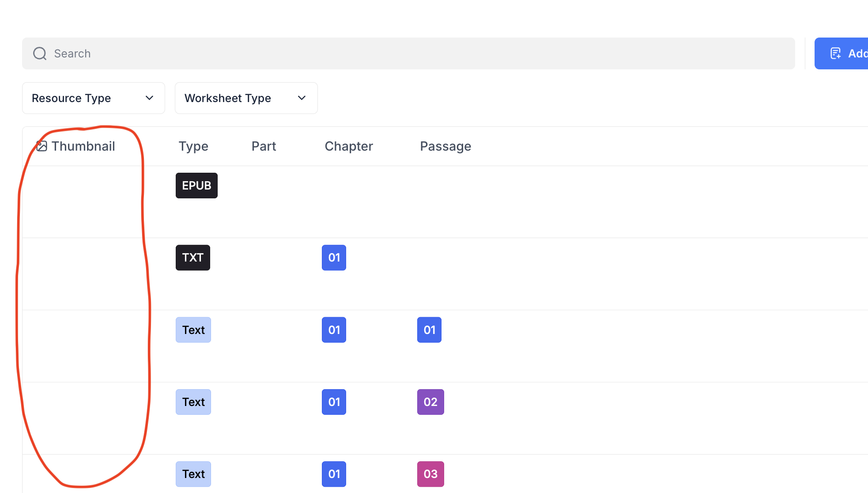
Task: Click the Passage column header
Action: [445, 146]
